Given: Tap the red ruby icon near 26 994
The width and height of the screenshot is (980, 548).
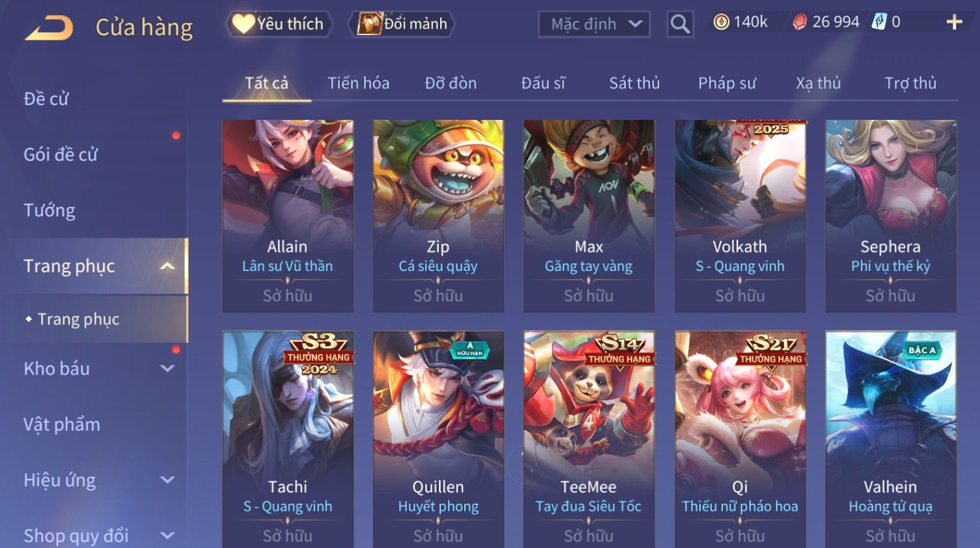Looking at the screenshot, I should click(x=800, y=22).
